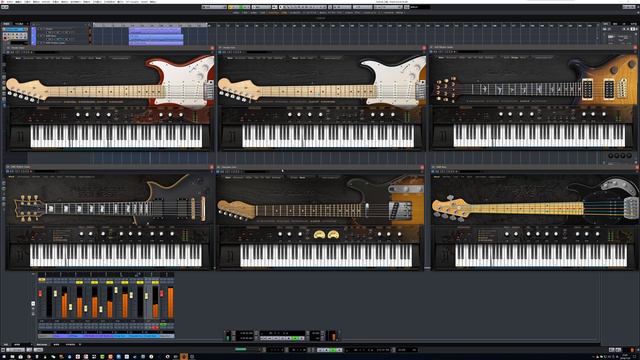Click the left time display in transport panel

245,336
